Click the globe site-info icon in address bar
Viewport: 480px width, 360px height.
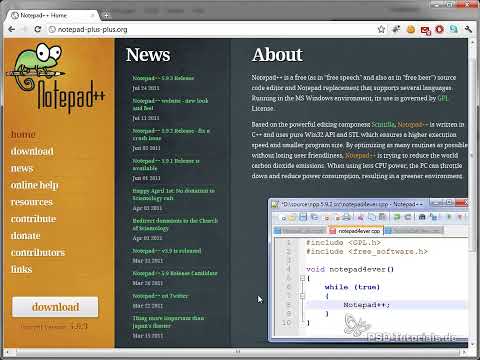point(52,30)
